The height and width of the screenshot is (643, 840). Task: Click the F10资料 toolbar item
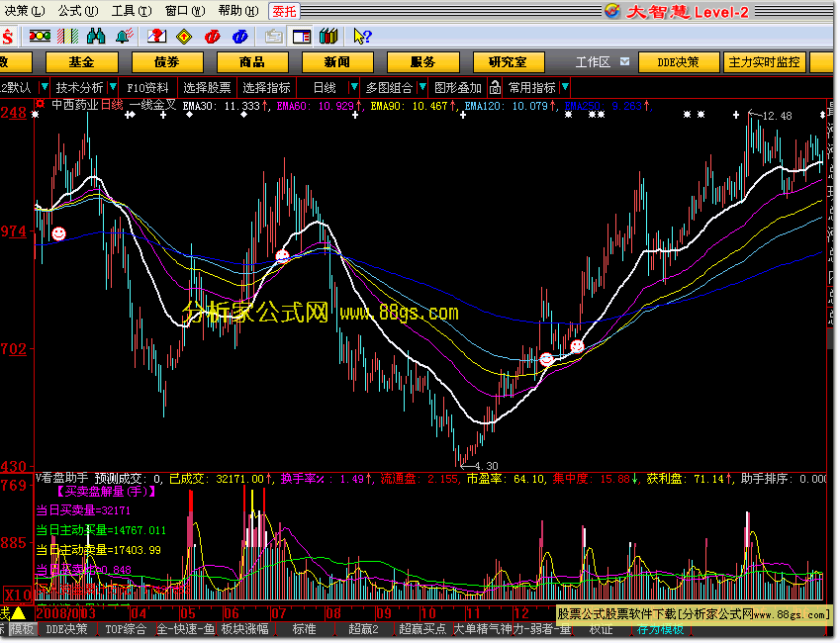tap(147, 88)
